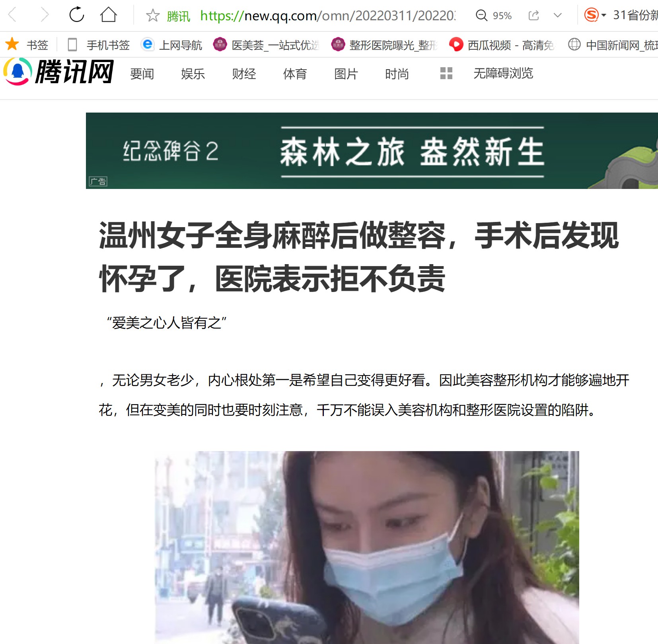The height and width of the screenshot is (644, 658).
Task: Go to the browser home page icon
Action: tap(108, 15)
